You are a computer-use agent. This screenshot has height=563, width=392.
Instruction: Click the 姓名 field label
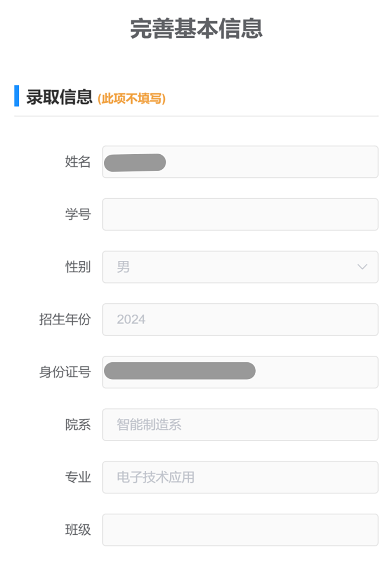pyautogui.click(x=78, y=162)
